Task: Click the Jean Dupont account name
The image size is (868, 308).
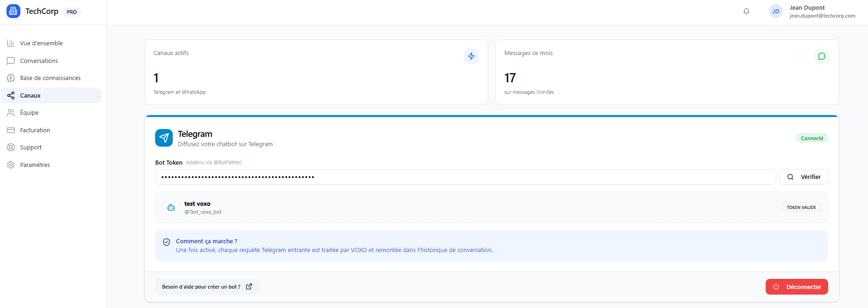Action: click(x=807, y=8)
